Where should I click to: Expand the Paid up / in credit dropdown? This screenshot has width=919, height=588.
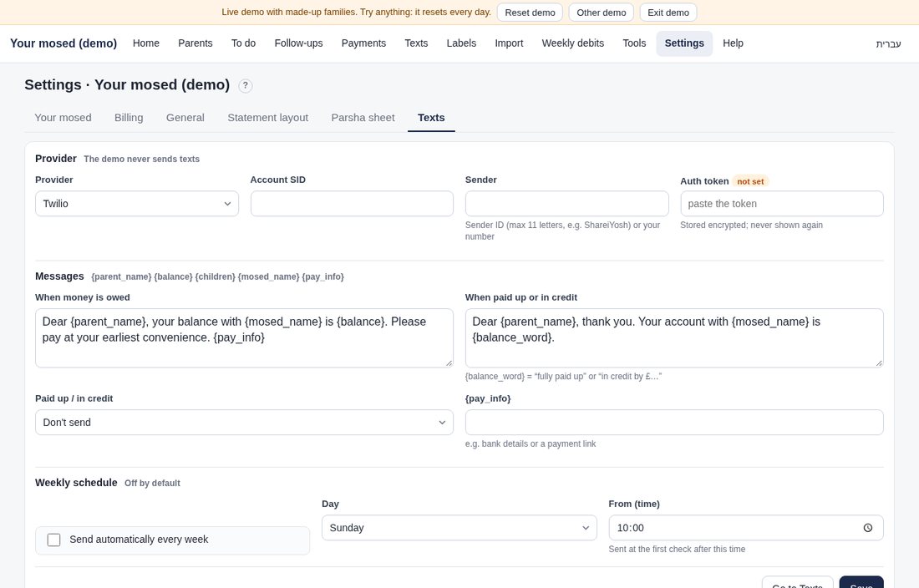[x=244, y=423]
